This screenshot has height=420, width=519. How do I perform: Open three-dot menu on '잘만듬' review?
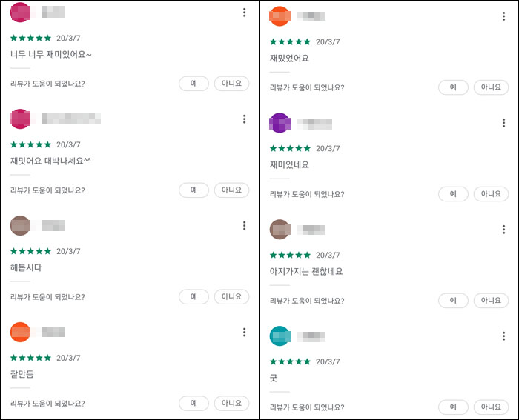coord(244,333)
